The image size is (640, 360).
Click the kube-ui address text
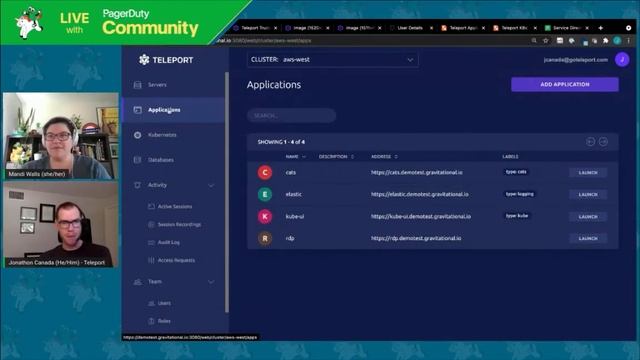pyautogui.click(x=421, y=216)
